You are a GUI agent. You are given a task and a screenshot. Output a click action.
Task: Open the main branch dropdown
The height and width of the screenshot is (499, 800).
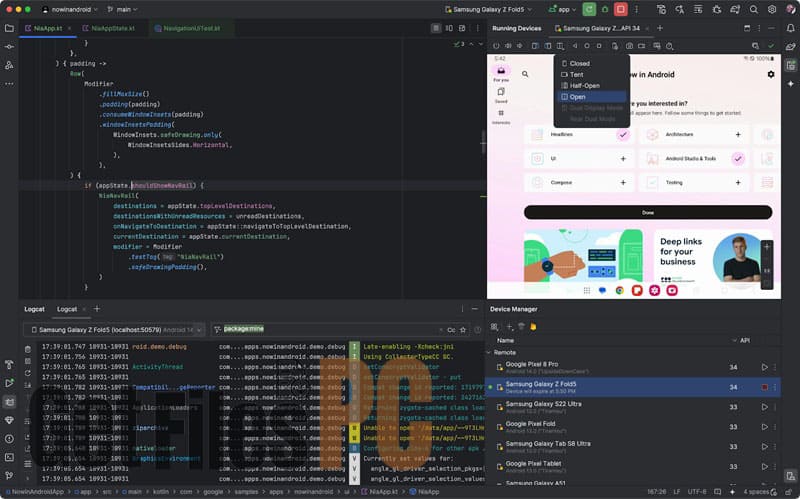pyautogui.click(x=122, y=9)
